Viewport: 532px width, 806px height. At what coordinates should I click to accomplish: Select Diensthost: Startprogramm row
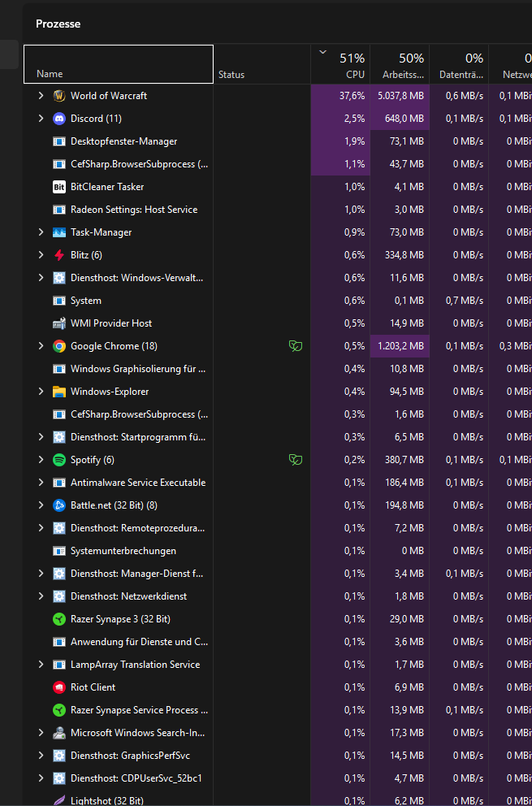(278, 437)
